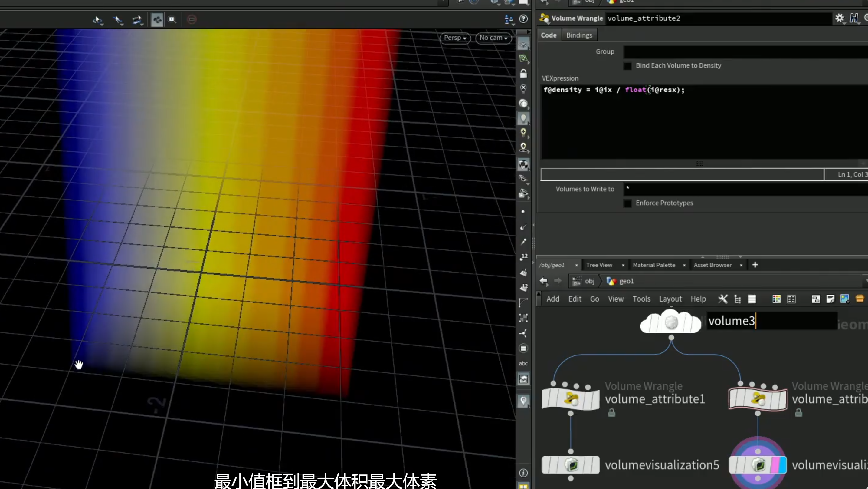Open the Persp view dropdown
The image size is (868, 489).
pyautogui.click(x=455, y=38)
